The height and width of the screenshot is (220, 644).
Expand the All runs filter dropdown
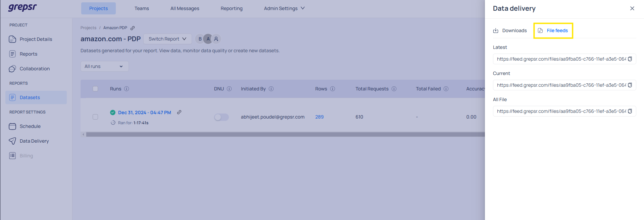coord(104,66)
